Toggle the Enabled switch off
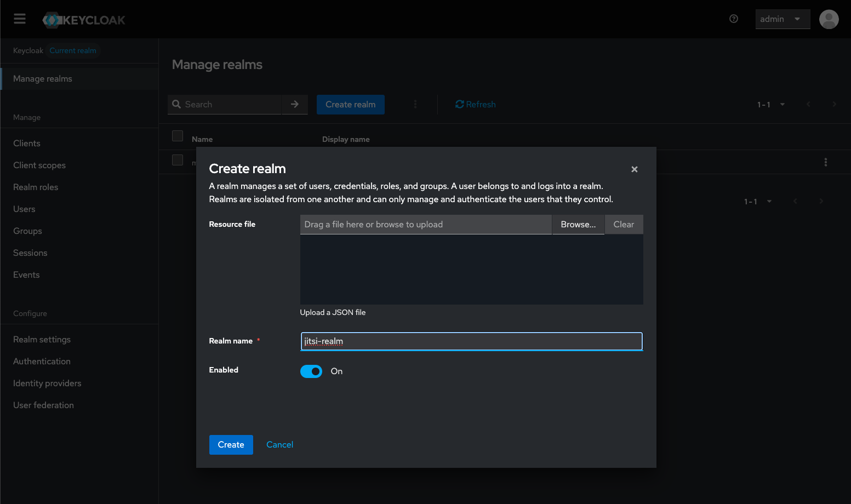This screenshot has width=851, height=504. click(311, 371)
